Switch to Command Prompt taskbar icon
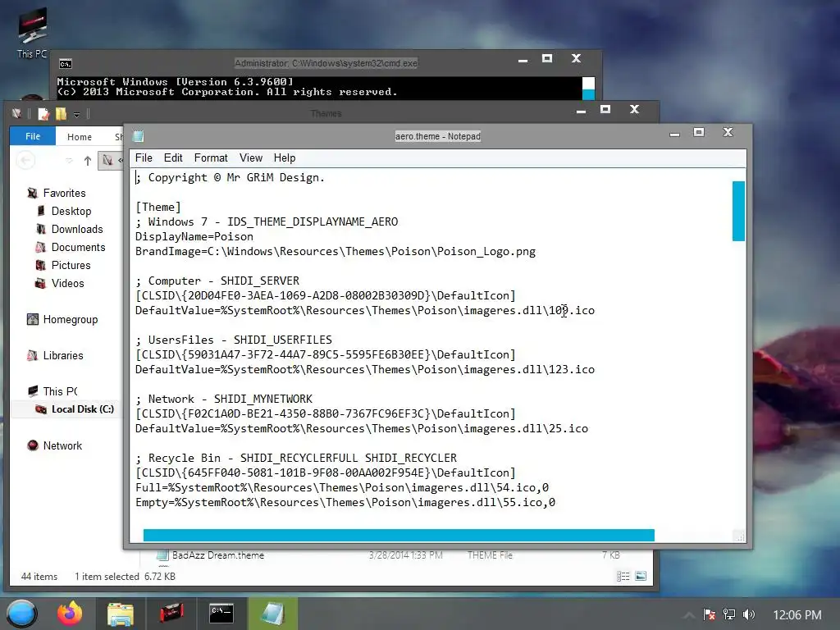Viewport: 840px width, 630px height. tap(221, 614)
